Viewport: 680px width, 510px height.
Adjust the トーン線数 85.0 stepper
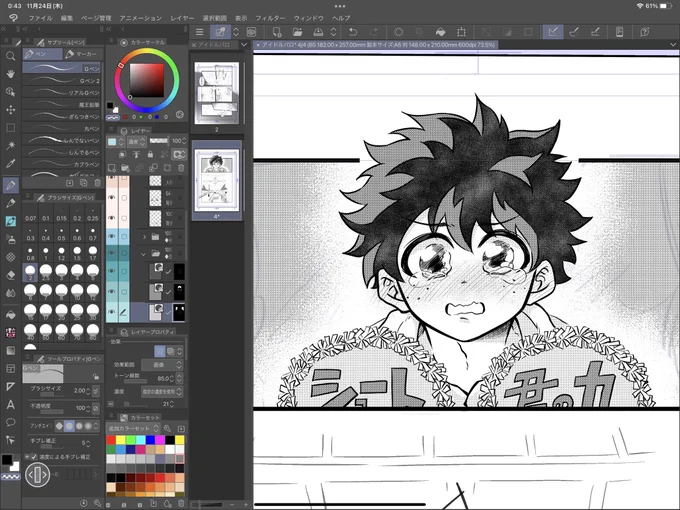click(172, 378)
